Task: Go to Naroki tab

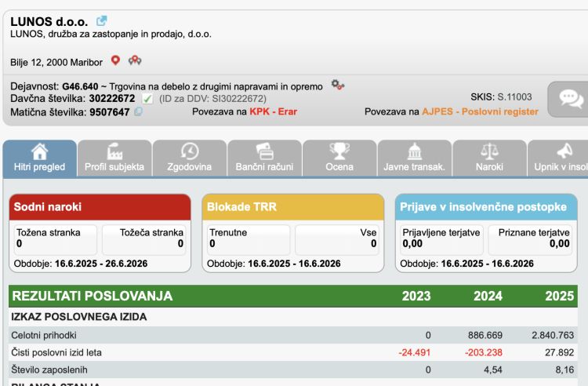Action: pyautogui.click(x=489, y=158)
